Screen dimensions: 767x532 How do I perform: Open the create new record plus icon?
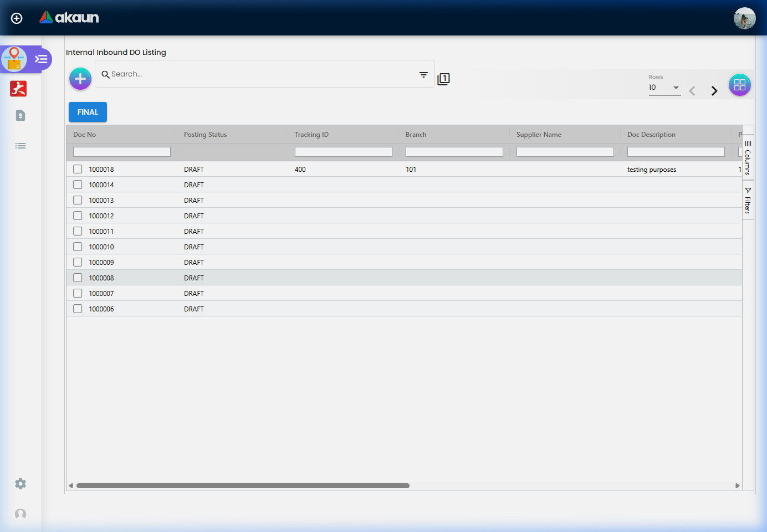point(80,79)
